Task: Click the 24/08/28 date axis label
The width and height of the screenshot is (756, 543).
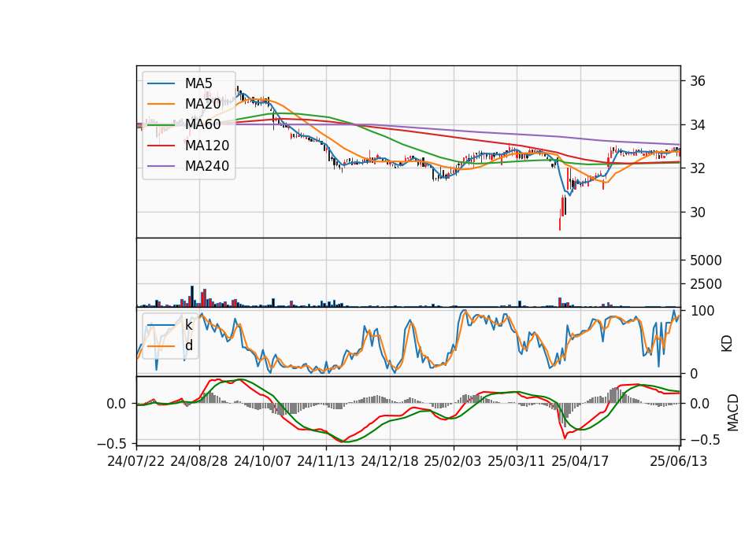Action: point(199,461)
